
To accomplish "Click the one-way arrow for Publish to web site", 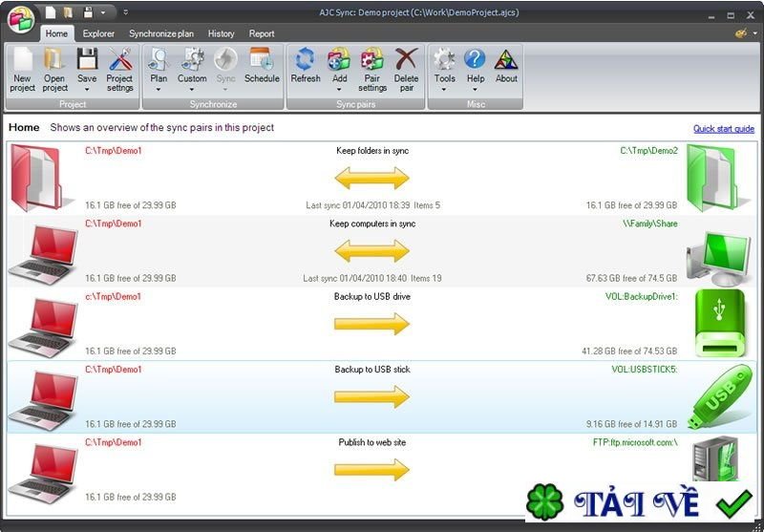I will 371,470.
